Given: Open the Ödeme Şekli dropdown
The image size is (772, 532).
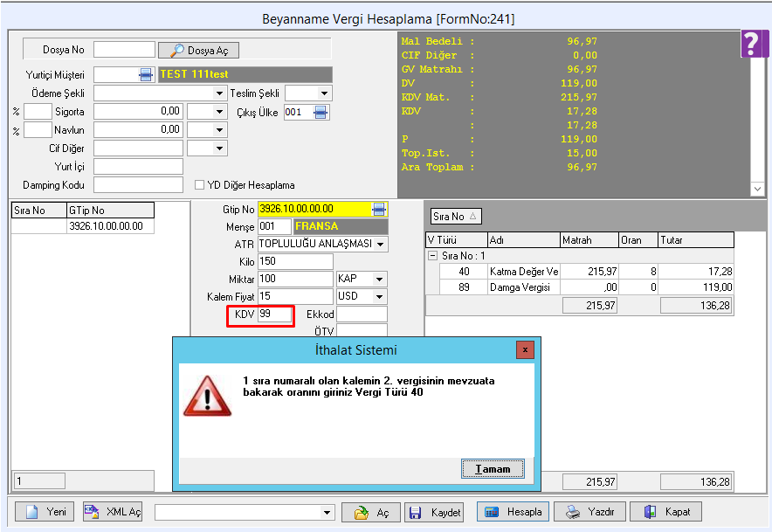Looking at the screenshot, I should click(219, 93).
